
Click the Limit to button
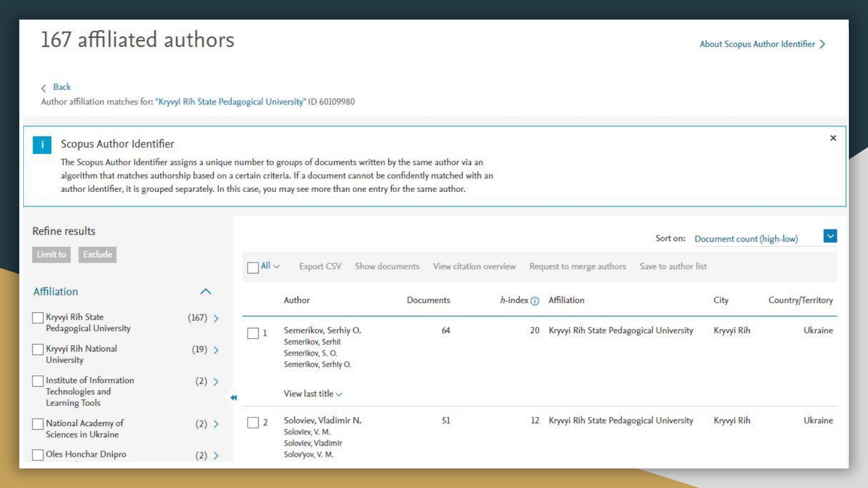click(52, 254)
